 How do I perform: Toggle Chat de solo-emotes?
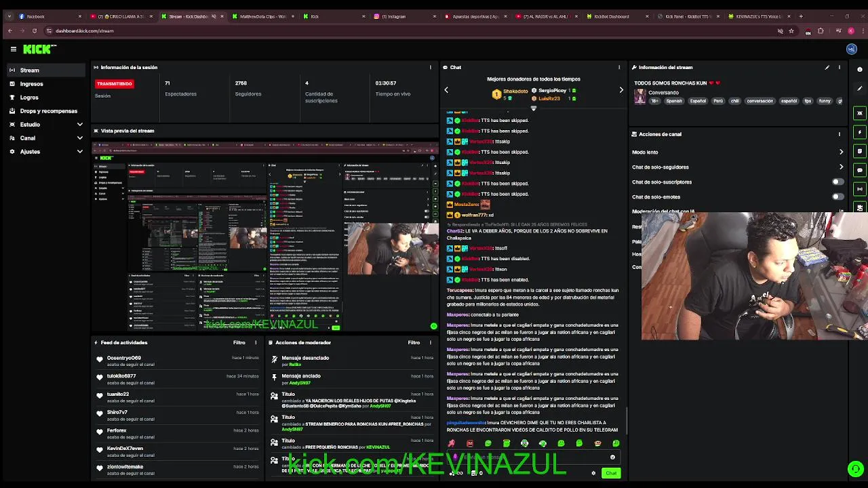point(838,197)
